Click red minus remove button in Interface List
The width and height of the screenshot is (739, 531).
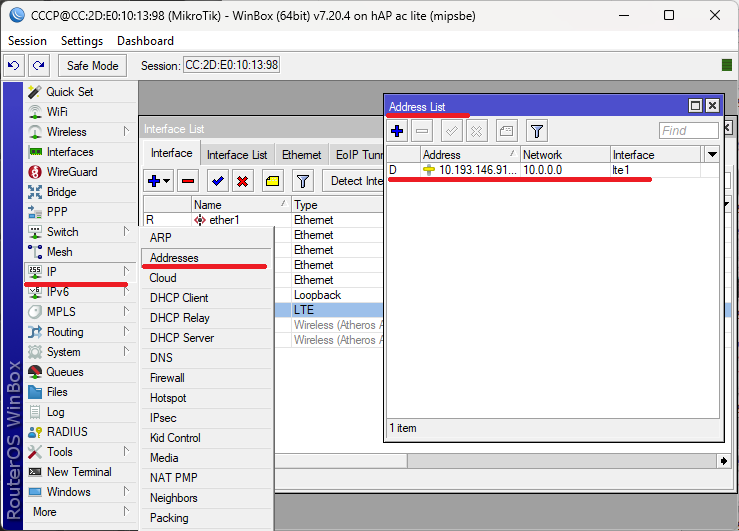click(187, 181)
